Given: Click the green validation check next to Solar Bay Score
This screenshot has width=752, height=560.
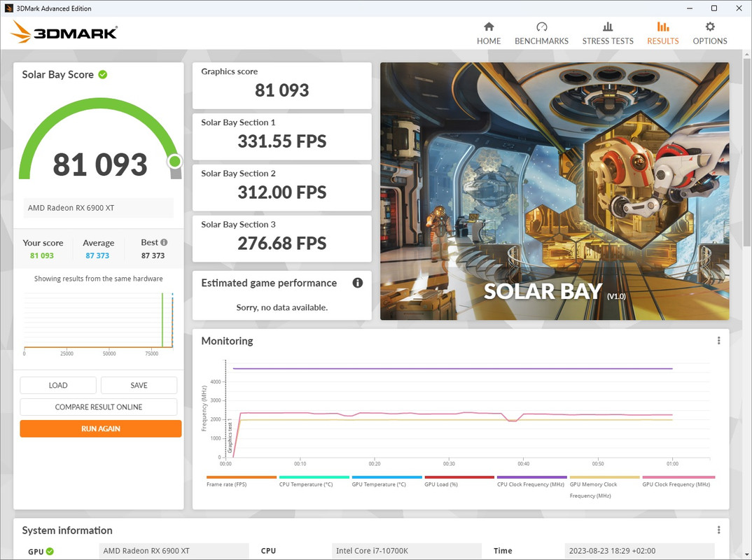Looking at the screenshot, I should point(103,74).
